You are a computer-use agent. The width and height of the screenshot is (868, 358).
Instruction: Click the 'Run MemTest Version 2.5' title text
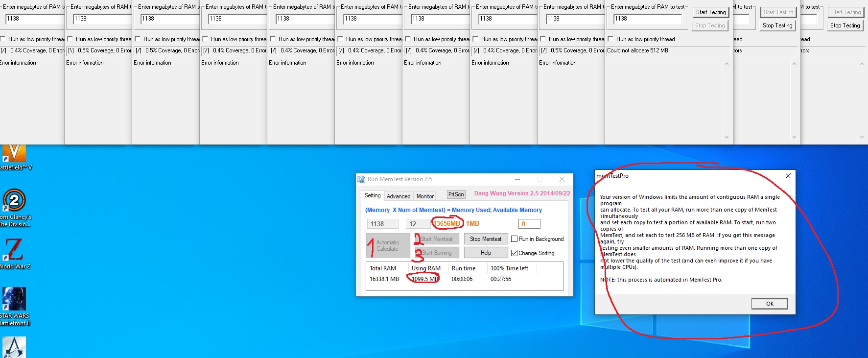(x=399, y=179)
